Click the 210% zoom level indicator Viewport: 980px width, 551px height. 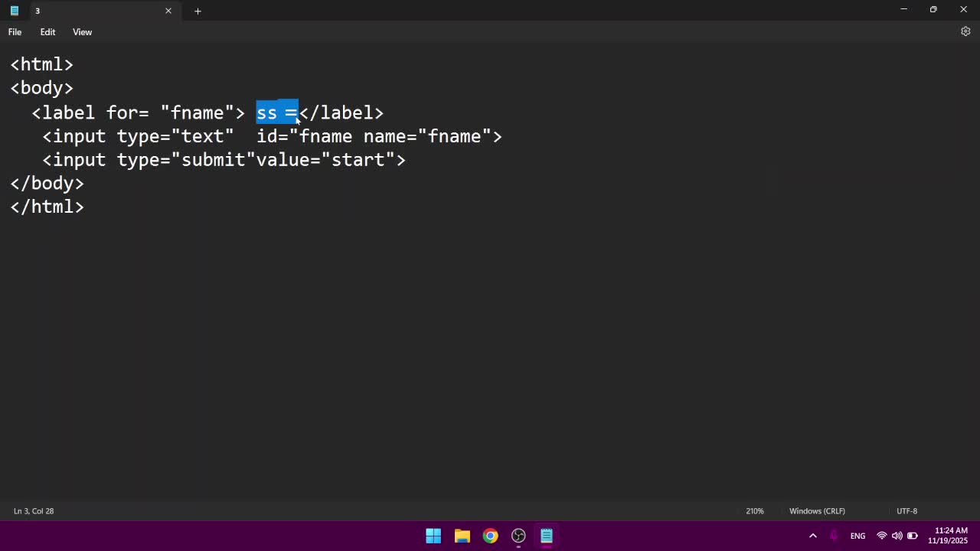[754, 511]
